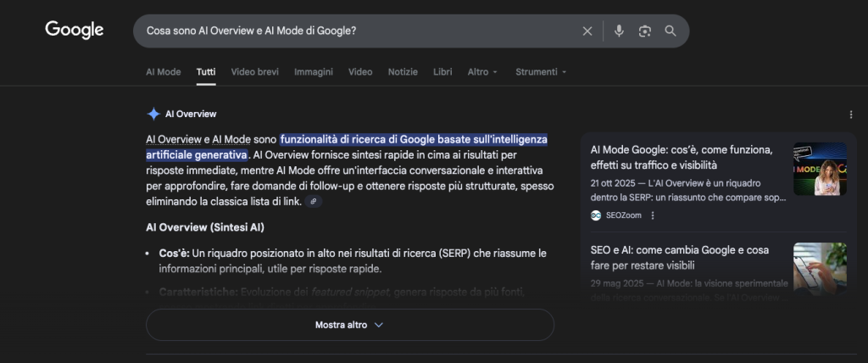Open 'SEO e AI: come cambia Google' article
The height and width of the screenshot is (363, 868).
[680, 258]
